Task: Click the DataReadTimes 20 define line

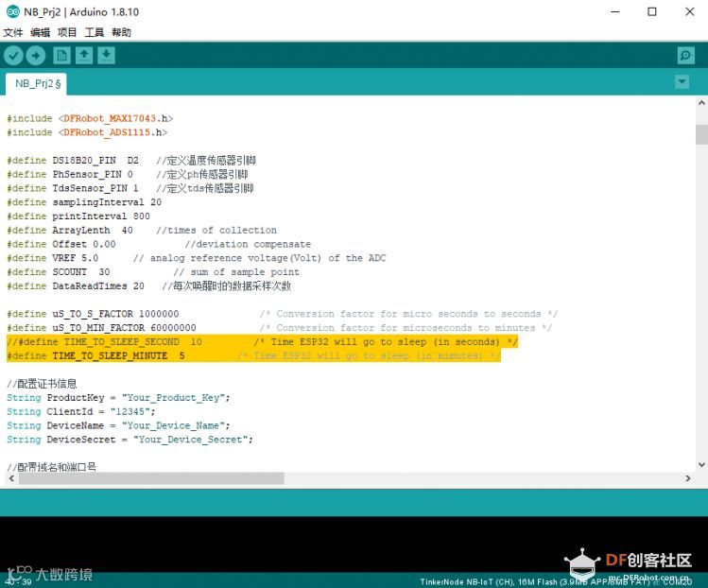Action: [x=149, y=286]
